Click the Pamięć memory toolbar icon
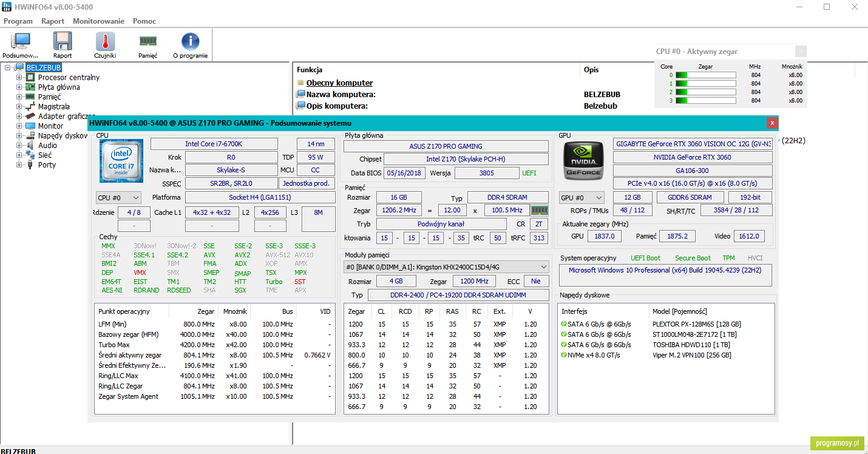This screenshot has height=454, width=868. point(147,41)
